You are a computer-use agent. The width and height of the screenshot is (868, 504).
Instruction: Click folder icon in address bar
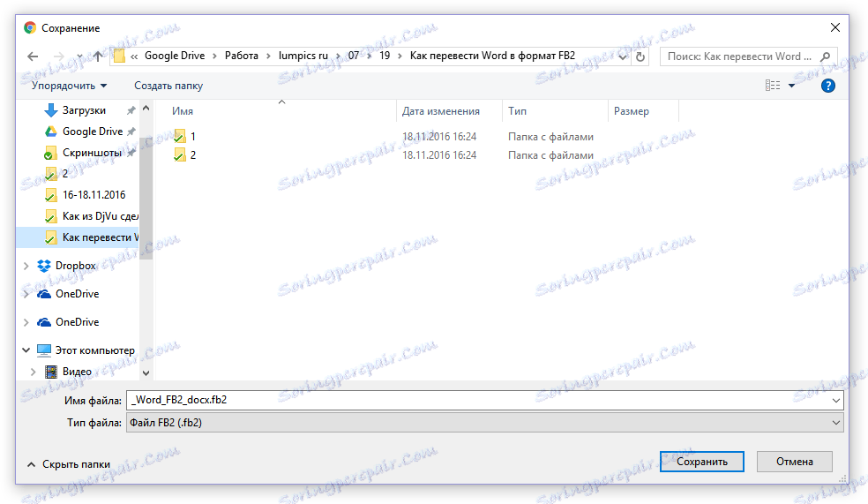click(119, 56)
